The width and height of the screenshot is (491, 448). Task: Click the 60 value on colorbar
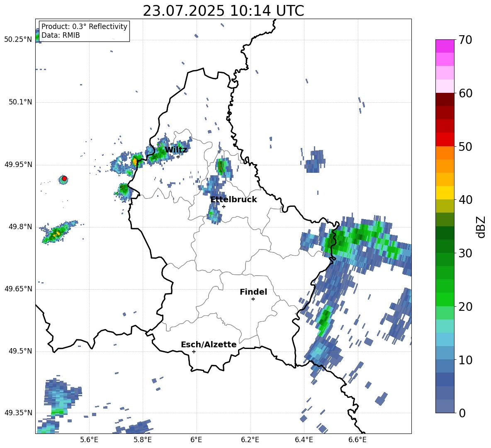[465, 93]
